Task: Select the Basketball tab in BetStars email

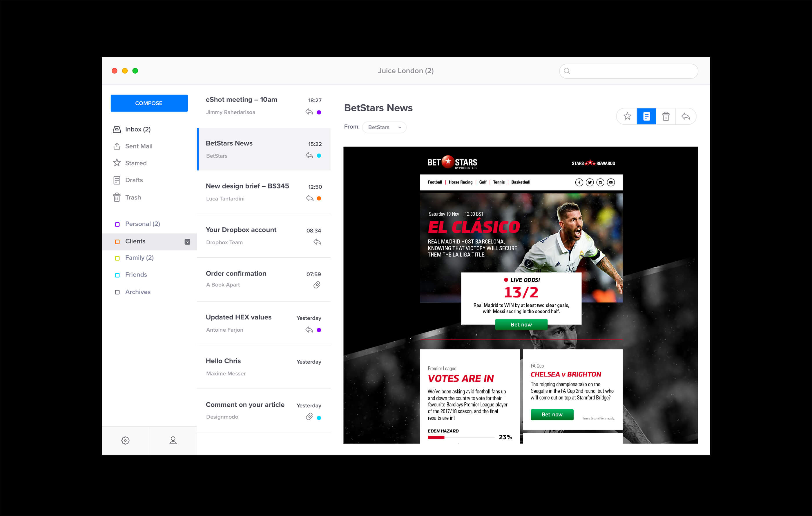Action: [x=520, y=182]
